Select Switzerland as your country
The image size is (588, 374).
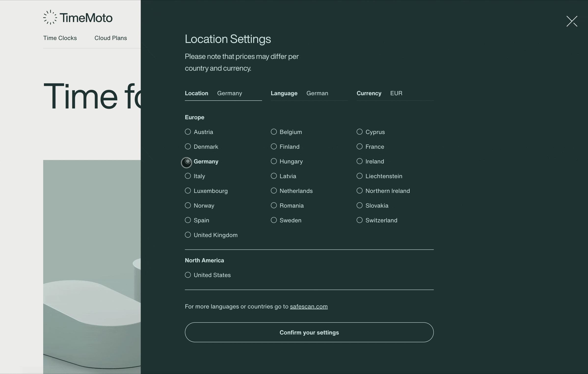(x=359, y=220)
